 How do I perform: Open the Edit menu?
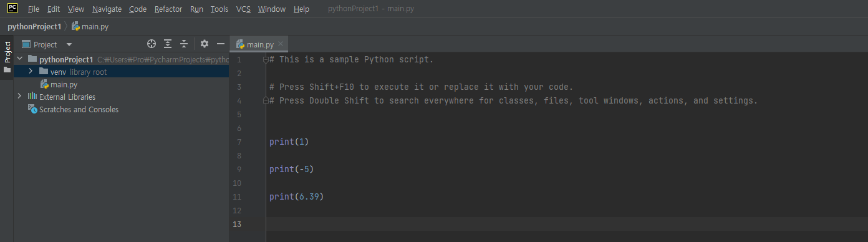tap(54, 9)
